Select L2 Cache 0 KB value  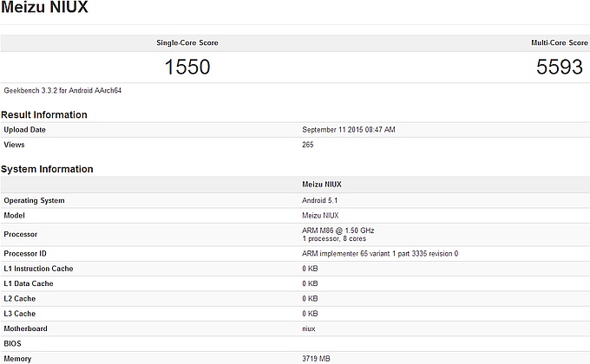tap(310, 299)
